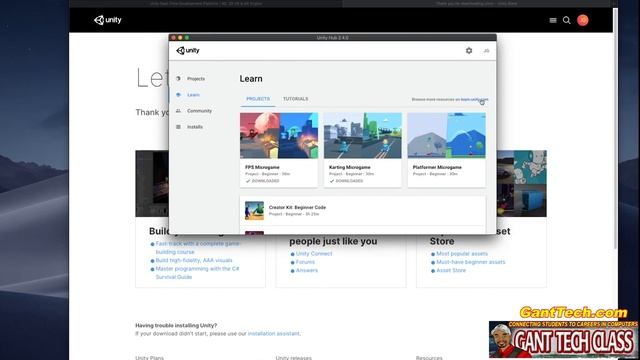640x360 pixels.
Task: Click the green zoom button of Unity Hub
Action: pos(187,38)
